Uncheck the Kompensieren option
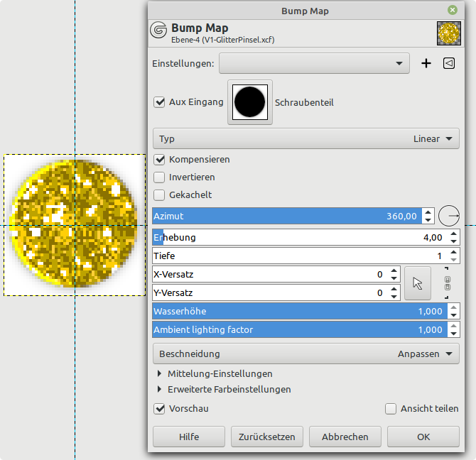Viewport: 476px width, 460px height. click(160, 160)
